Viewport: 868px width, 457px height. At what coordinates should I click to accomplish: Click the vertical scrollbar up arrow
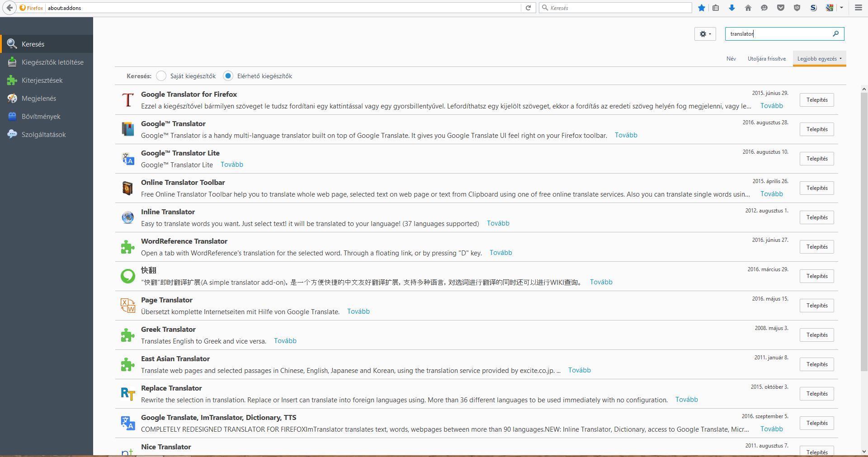point(864,89)
